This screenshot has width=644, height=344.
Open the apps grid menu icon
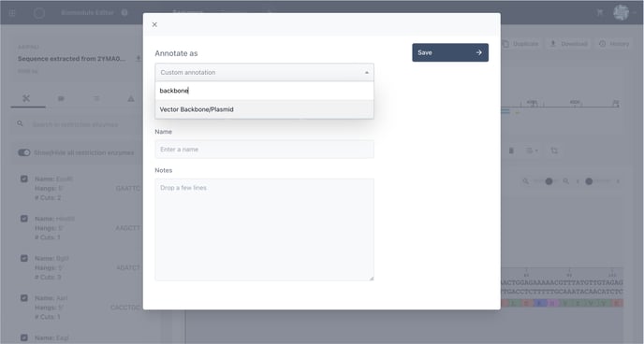12,13
